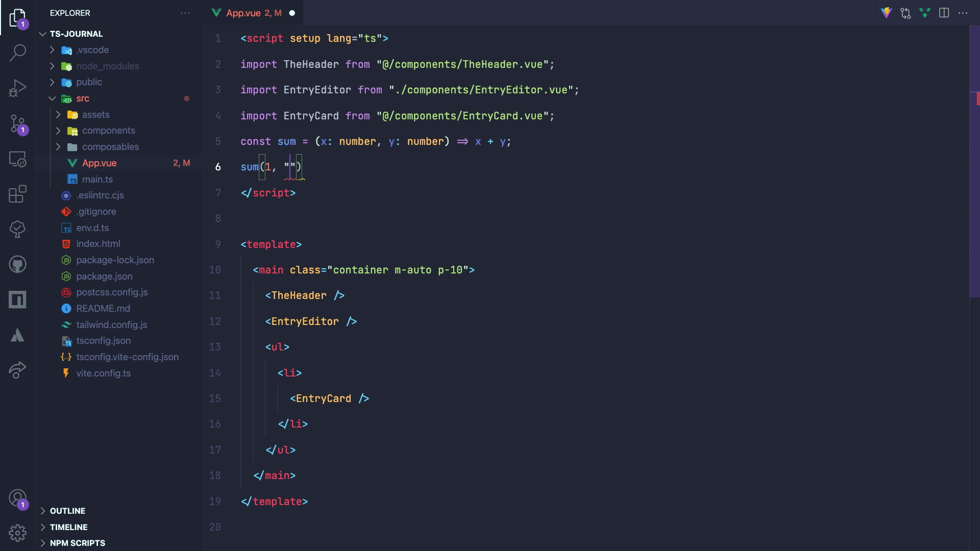Click the Volar Vue icon in editor toolbar
This screenshot has height=551, width=980.
point(924,13)
